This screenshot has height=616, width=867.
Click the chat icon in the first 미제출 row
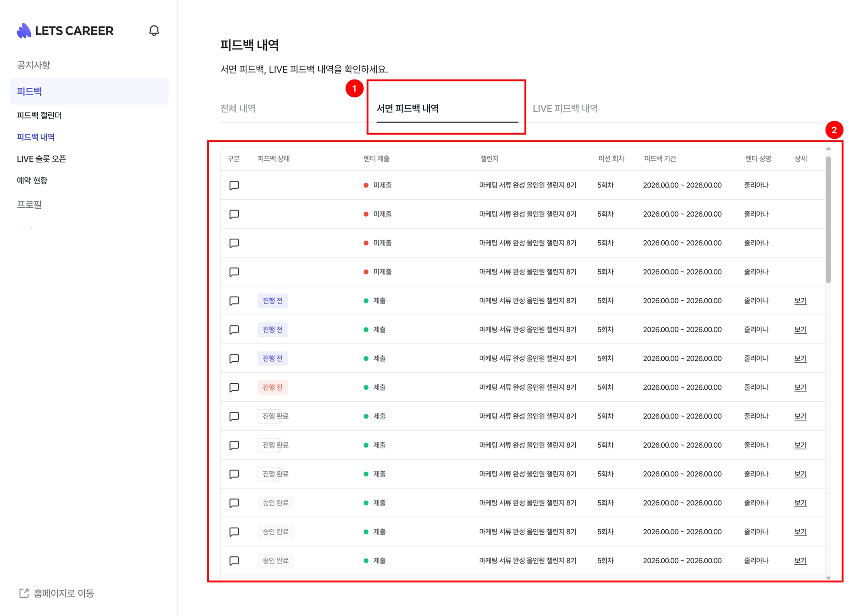pos(234,185)
